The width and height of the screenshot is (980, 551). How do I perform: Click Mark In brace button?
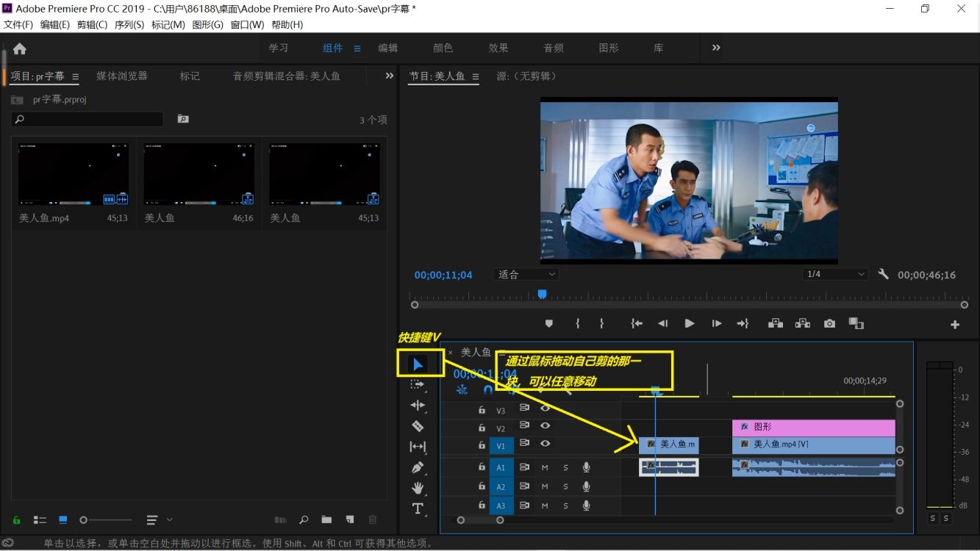tap(578, 323)
